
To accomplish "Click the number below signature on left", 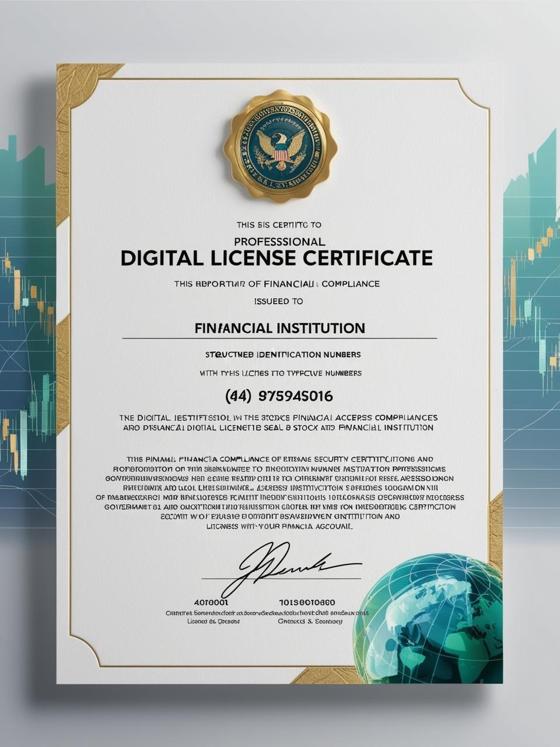I will [211, 601].
